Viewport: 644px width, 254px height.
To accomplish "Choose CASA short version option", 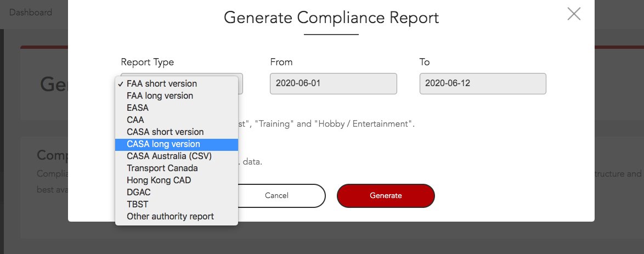I will click(x=177, y=132).
